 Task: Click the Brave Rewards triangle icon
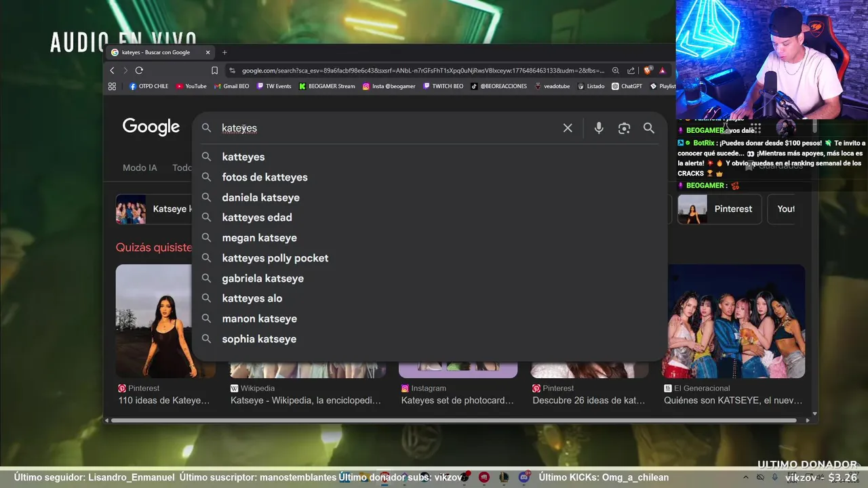tap(663, 70)
